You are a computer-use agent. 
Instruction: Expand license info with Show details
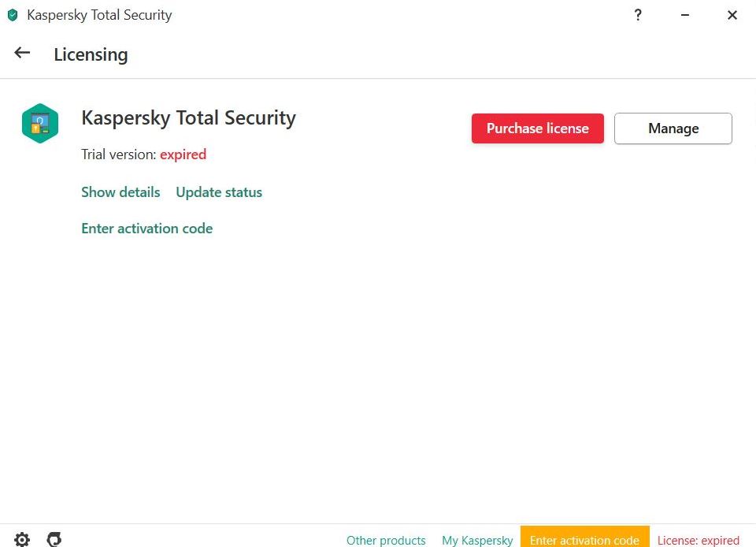[x=120, y=192]
